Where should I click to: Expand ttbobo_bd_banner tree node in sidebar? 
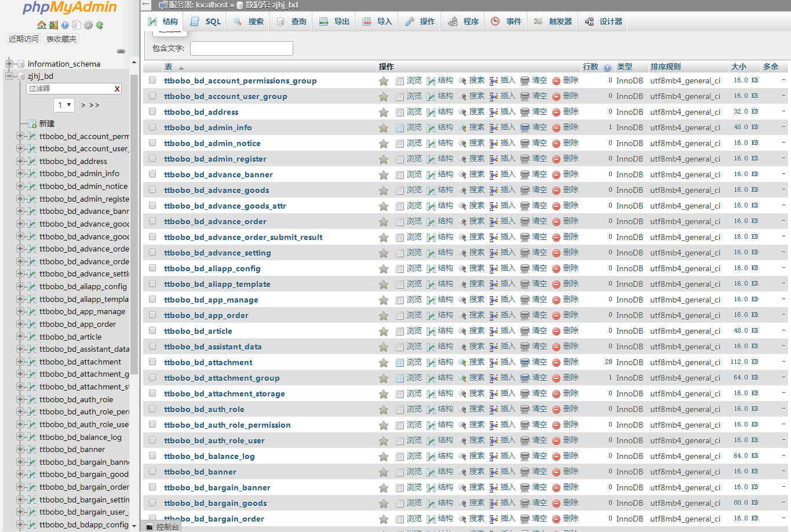(20, 449)
